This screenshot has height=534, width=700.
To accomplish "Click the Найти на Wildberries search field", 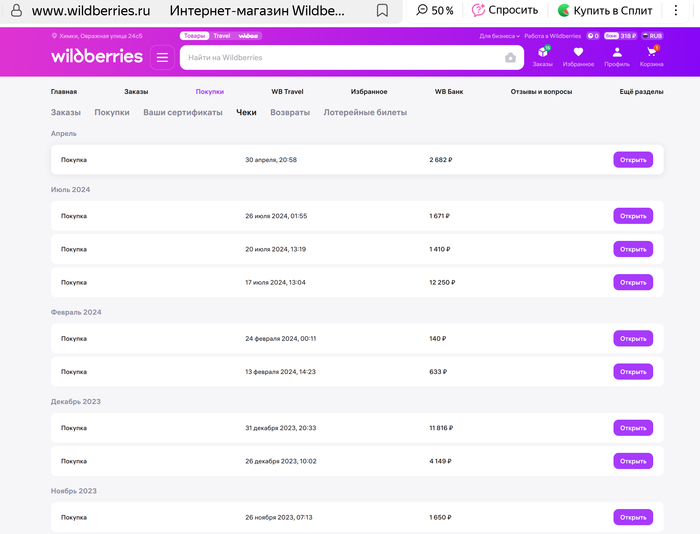I will (x=340, y=58).
